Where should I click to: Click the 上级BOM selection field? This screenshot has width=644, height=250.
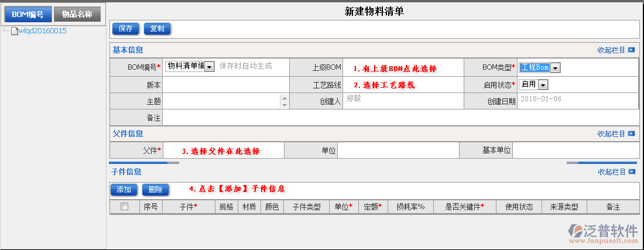[403, 68]
